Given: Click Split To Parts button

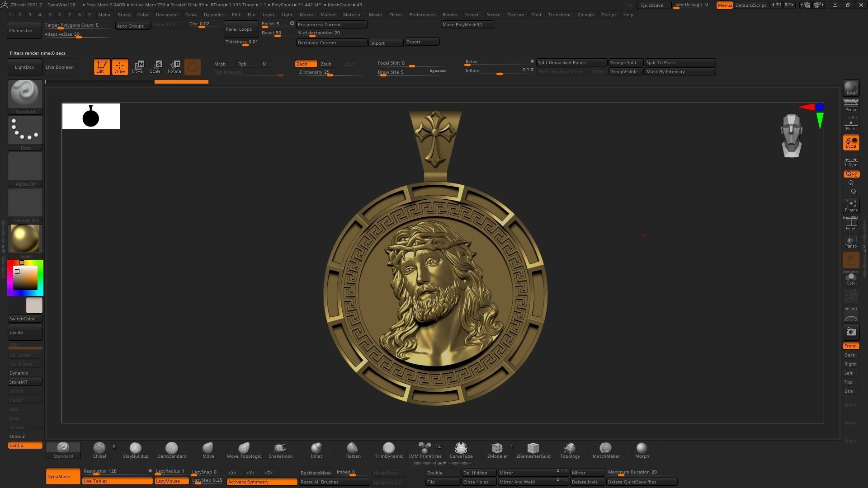Looking at the screenshot, I should 680,62.
